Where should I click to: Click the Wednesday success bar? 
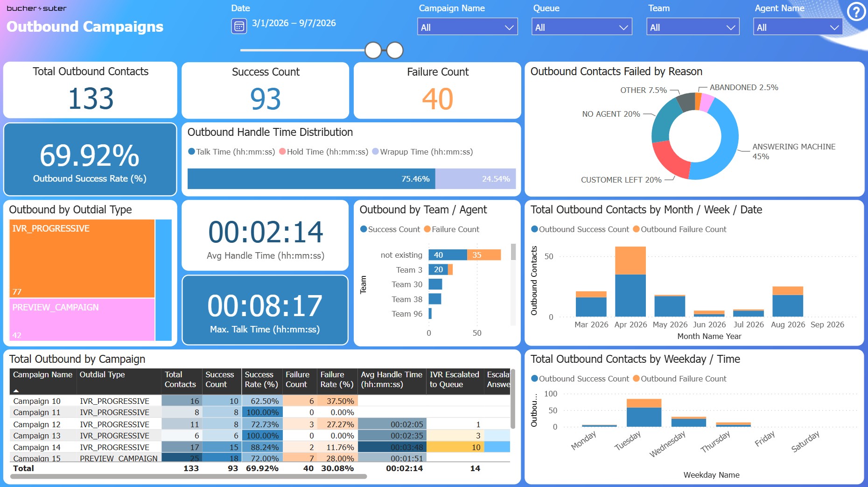[689, 423]
